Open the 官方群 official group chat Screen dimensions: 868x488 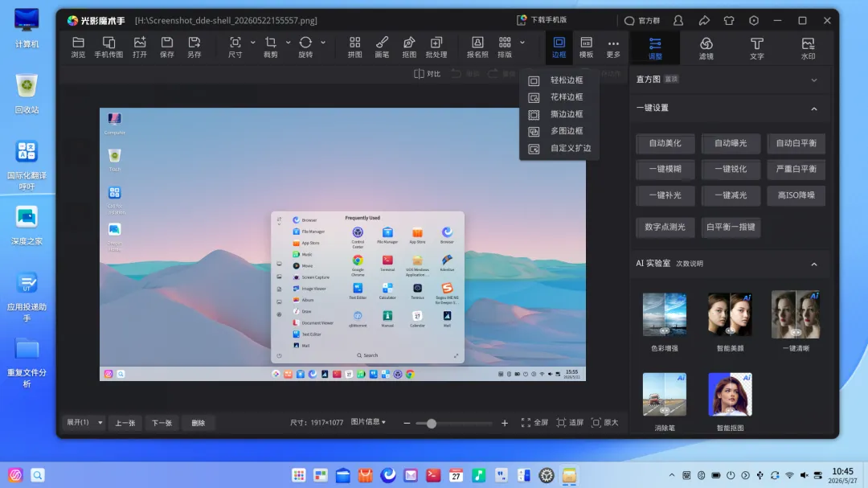click(641, 20)
